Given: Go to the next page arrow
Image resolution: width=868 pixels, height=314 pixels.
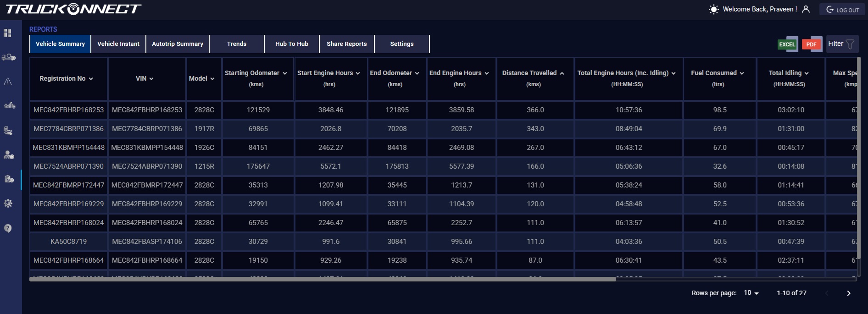Looking at the screenshot, I should tap(848, 293).
